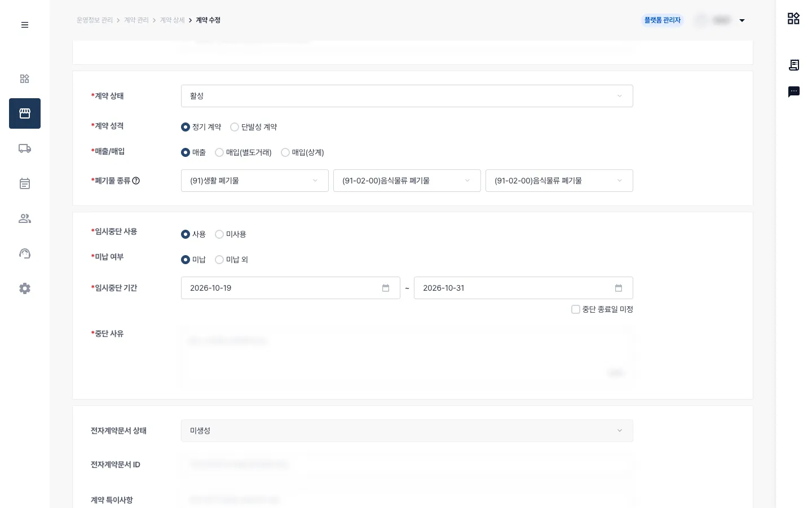
Task: Select the 미납 외 radio option
Action: pyautogui.click(x=232, y=260)
